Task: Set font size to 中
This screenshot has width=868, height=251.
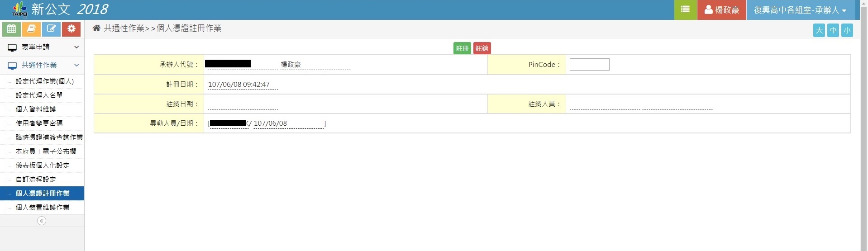Action: 833,30
